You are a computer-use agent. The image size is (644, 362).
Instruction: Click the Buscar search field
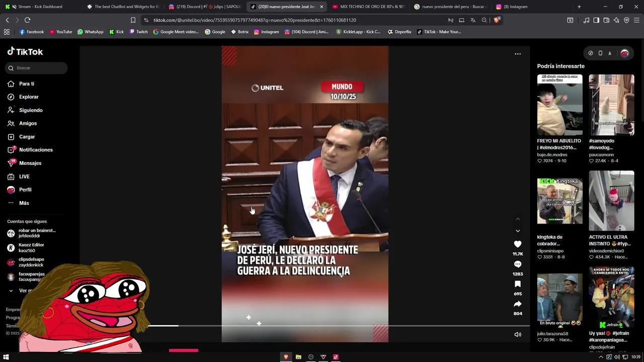36,68
